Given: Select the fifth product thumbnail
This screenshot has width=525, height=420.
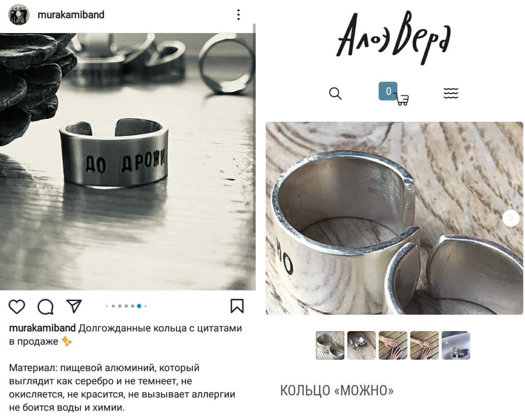Looking at the screenshot, I should 456,345.
